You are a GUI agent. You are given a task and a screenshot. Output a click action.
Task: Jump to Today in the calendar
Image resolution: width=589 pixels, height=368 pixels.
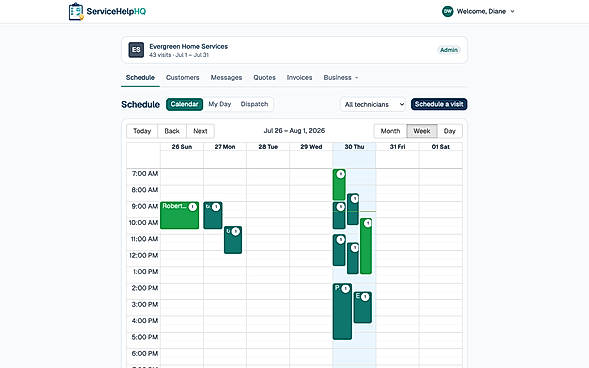tap(142, 131)
